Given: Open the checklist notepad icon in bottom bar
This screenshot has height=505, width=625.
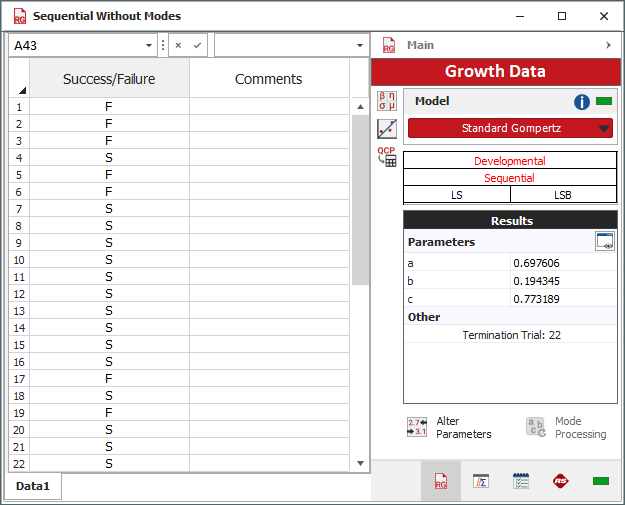Looking at the screenshot, I should pos(520,481).
